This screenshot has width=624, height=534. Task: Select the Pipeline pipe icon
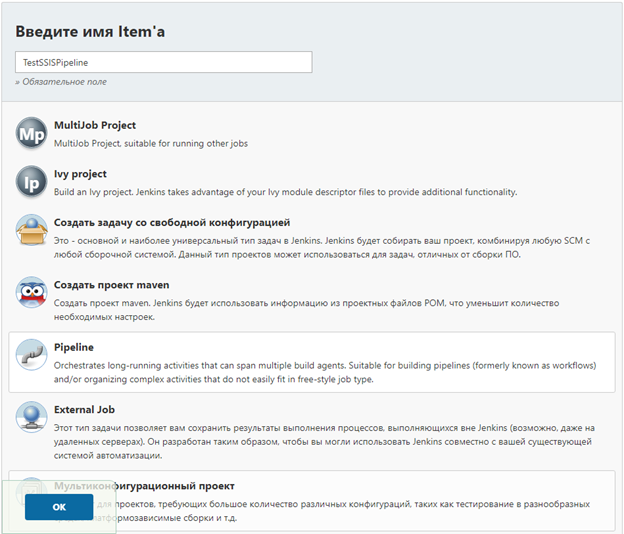click(32, 355)
